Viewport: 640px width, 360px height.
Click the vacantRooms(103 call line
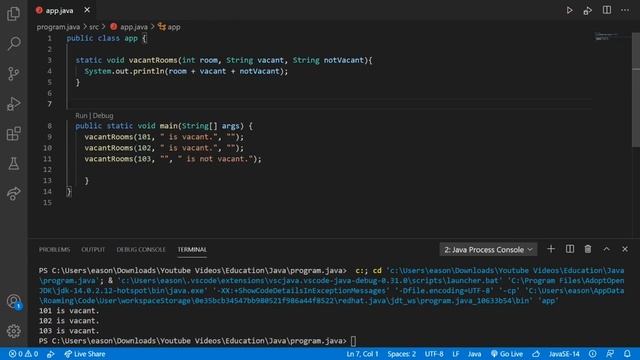[x=173, y=159]
